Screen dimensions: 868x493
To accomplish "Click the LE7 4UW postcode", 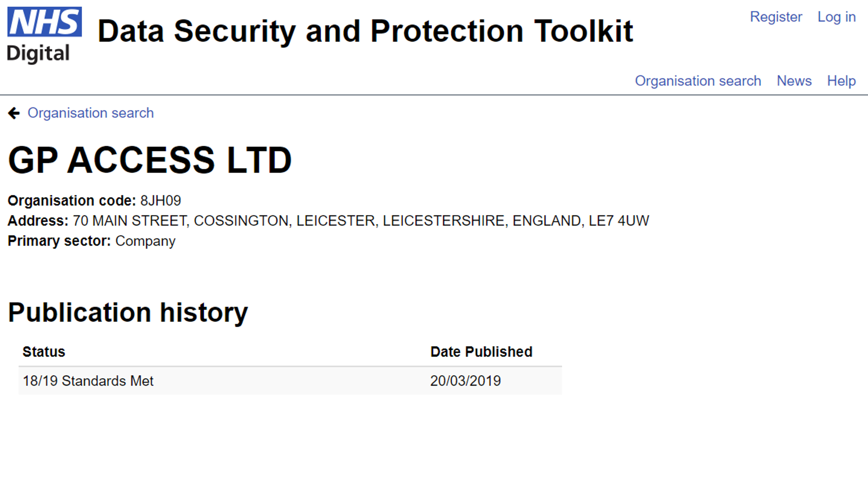I will [x=618, y=221].
